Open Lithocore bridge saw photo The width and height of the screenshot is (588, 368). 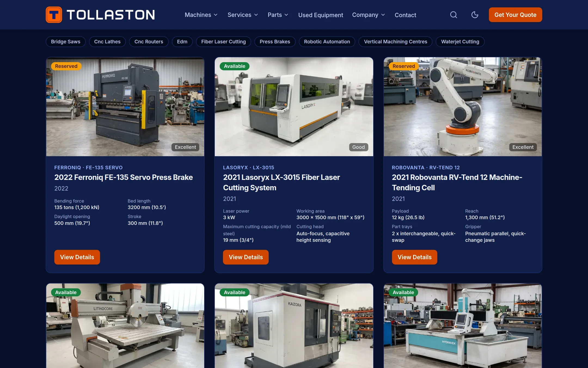click(x=125, y=326)
